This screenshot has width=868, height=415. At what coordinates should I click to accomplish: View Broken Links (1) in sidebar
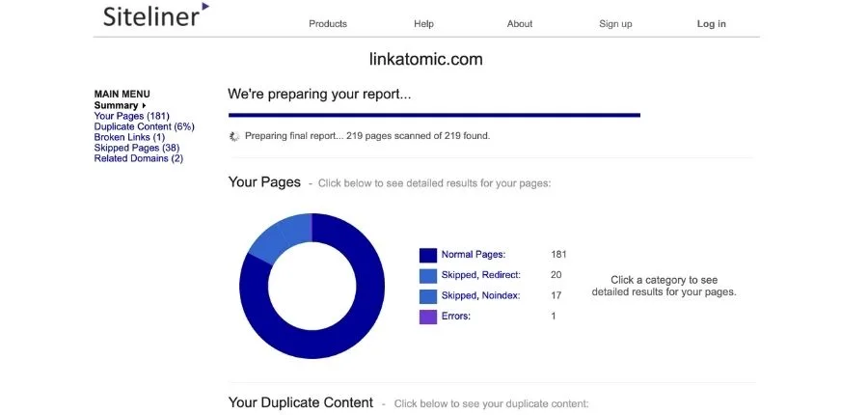(x=129, y=137)
